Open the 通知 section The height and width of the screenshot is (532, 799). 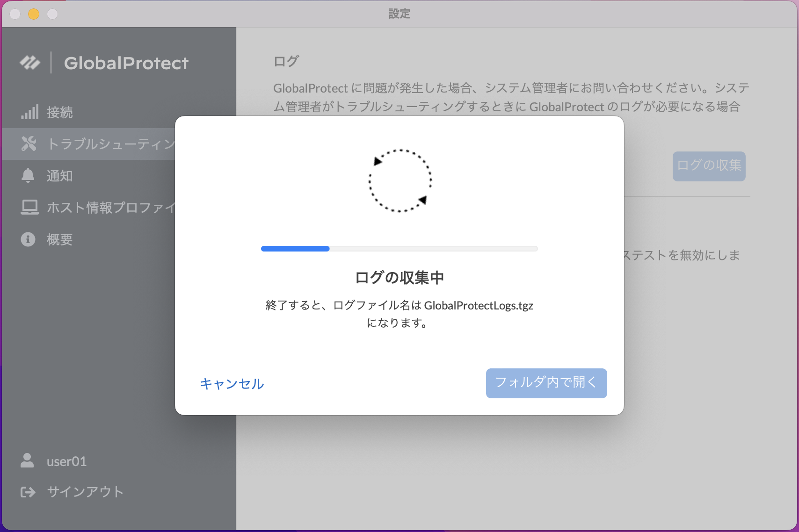(x=89, y=176)
